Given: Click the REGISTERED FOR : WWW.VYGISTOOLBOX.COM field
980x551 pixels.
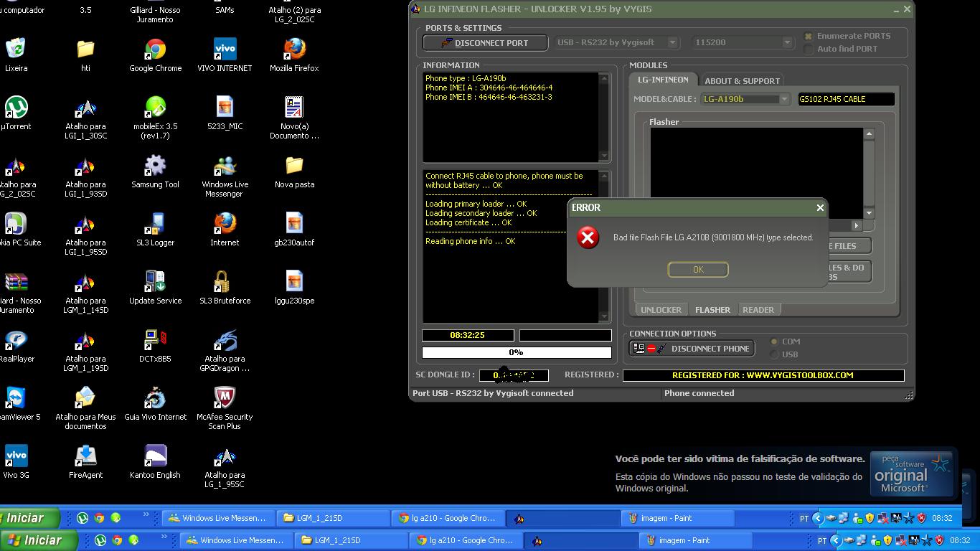Looking at the screenshot, I should click(x=763, y=375).
